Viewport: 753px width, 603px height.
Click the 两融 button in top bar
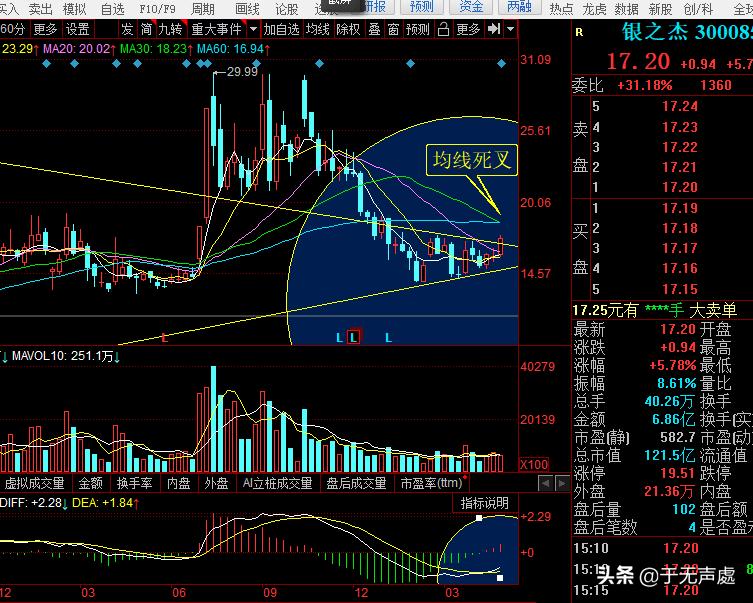pos(519,7)
